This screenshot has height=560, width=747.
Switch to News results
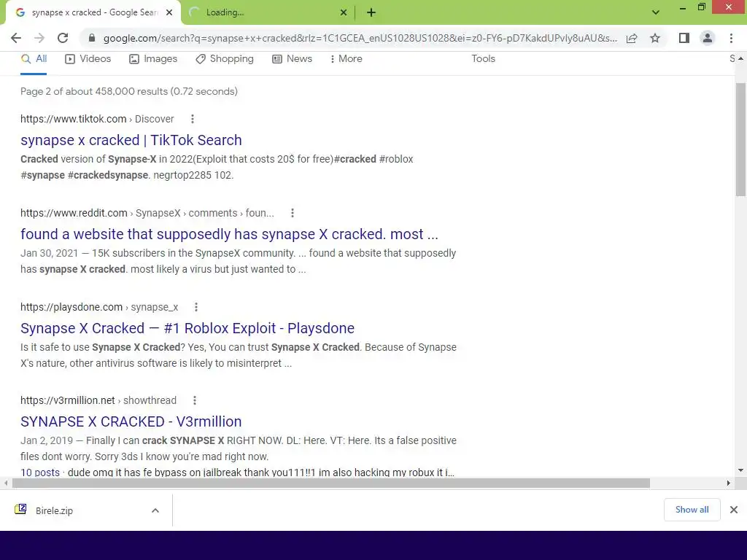coord(292,58)
